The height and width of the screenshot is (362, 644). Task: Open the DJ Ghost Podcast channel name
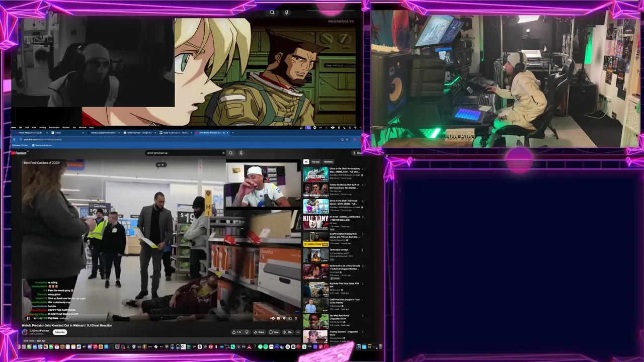point(40,330)
